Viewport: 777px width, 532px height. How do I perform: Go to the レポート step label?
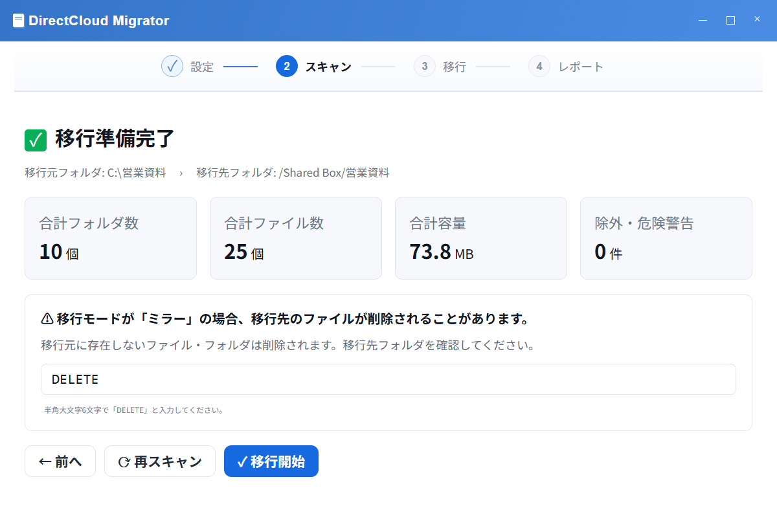(x=581, y=67)
